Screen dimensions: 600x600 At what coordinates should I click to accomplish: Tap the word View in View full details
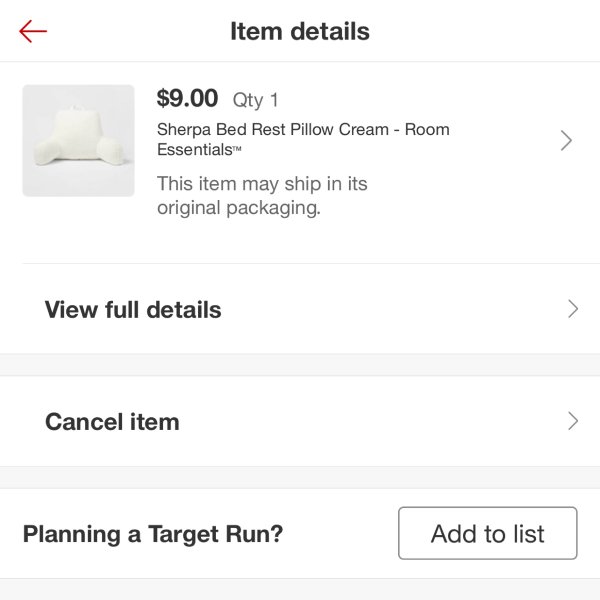(x=71, y=309)
